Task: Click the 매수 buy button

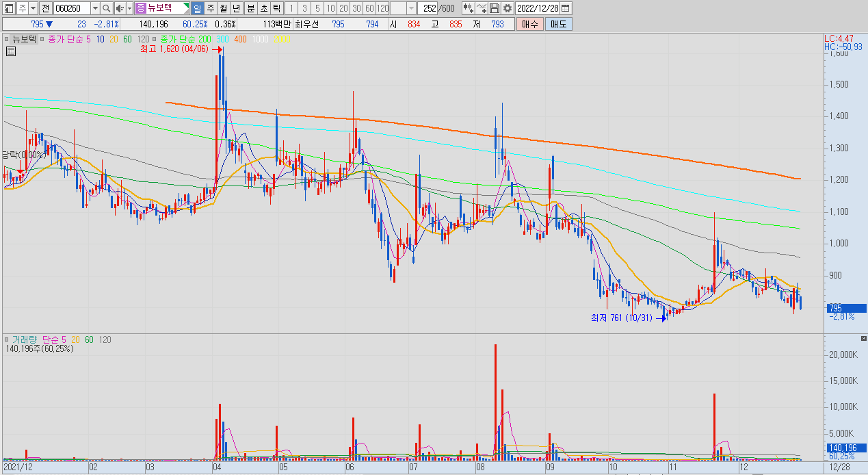Action: click(x=530, y=24)
